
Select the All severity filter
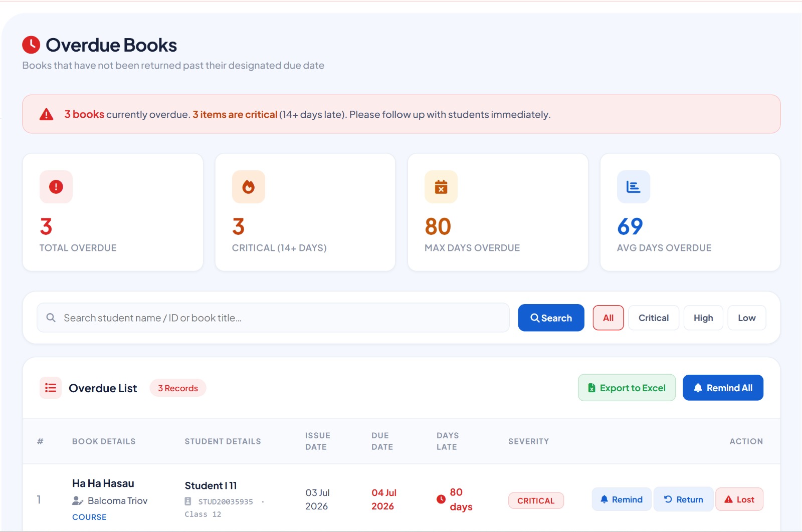click(609, 318)
